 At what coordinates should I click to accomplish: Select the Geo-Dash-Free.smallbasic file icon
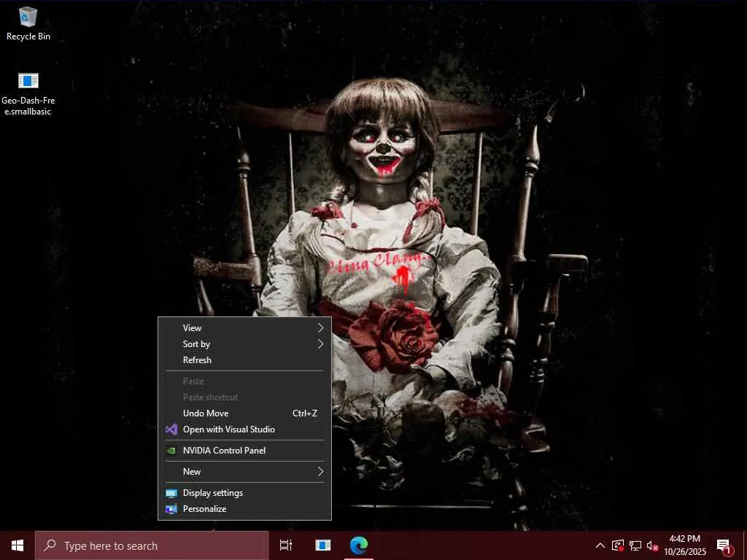28,94
